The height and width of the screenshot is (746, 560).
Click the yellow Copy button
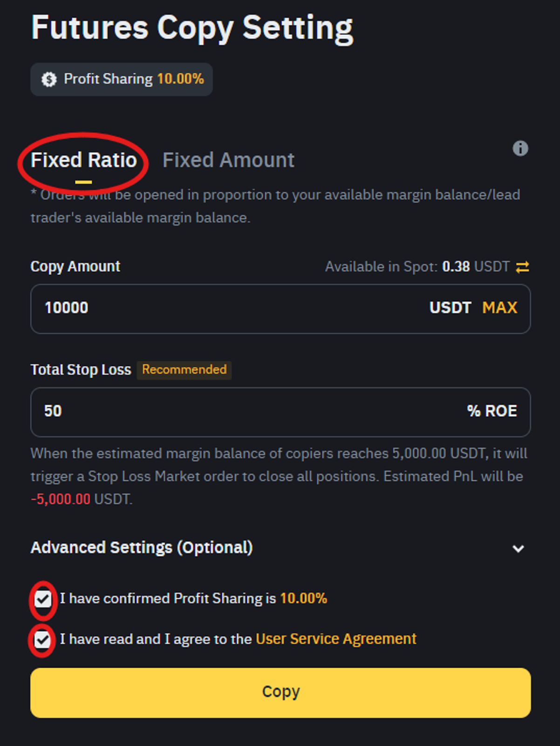point(280,692)
